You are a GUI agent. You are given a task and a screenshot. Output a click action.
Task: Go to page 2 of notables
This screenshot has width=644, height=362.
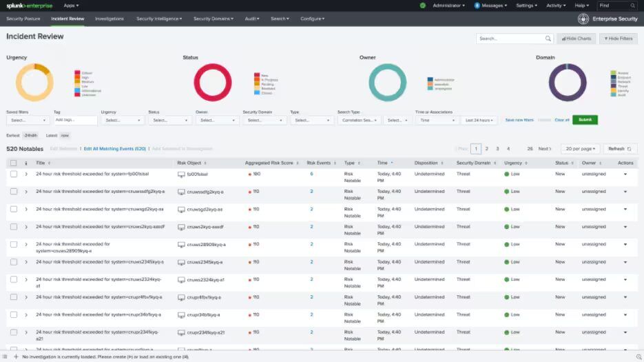click(x=487, y=149)
